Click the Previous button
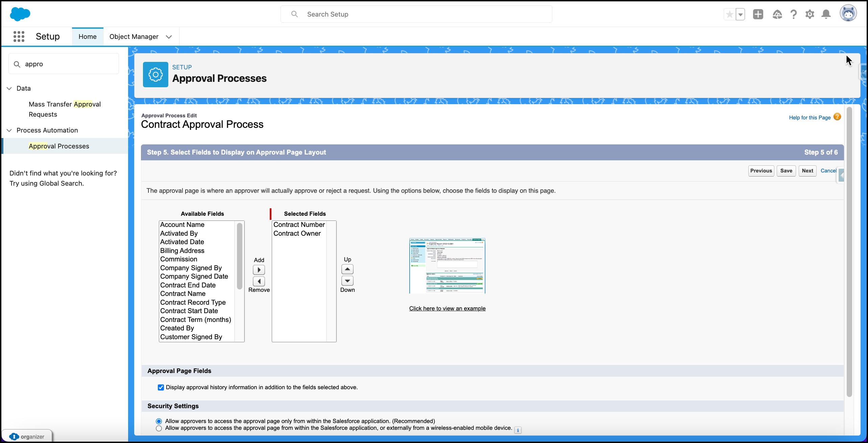The height and width of the screenshot is (443, 868). click(x=761, y=171)
